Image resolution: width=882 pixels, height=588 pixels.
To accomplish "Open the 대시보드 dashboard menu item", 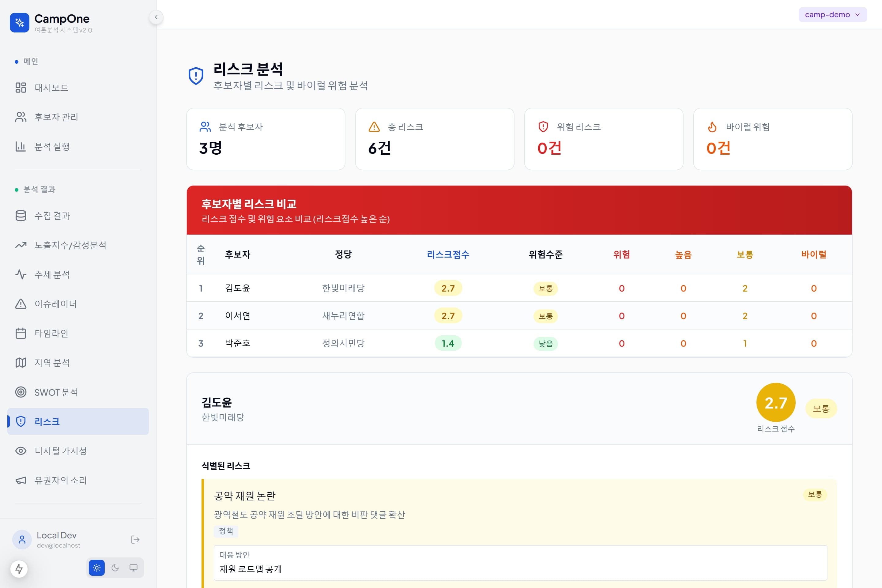I will coord(78,87).
